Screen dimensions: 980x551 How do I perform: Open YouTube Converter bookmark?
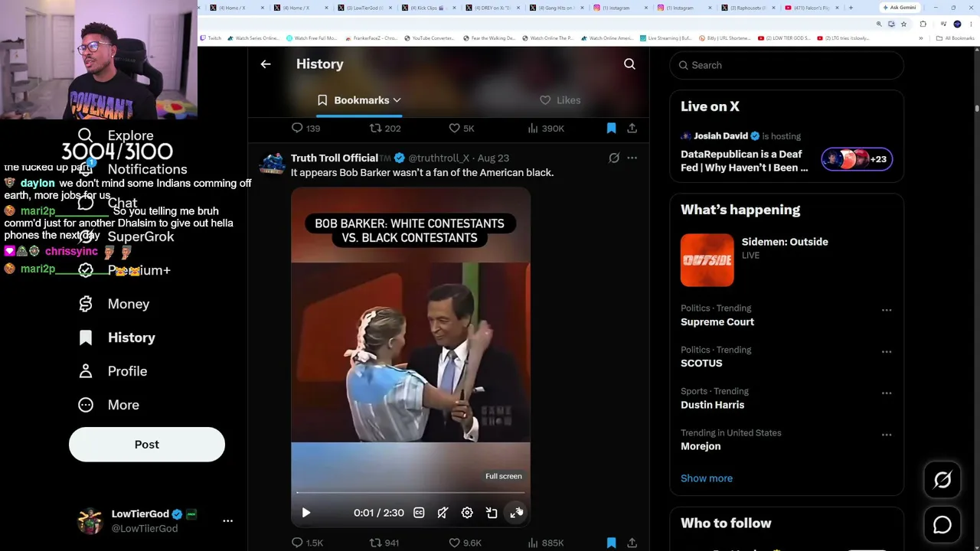click(x=429, y=38)
